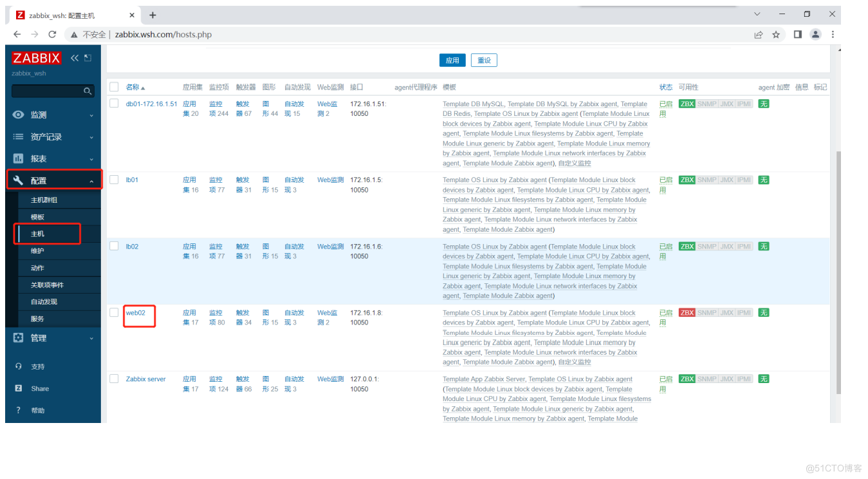Click the question mark icon beside 帮助

pos(18,410)
